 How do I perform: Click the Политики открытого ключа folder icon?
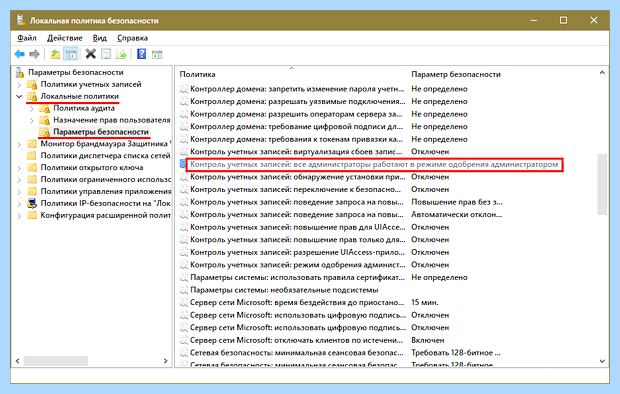click(32, 167)
